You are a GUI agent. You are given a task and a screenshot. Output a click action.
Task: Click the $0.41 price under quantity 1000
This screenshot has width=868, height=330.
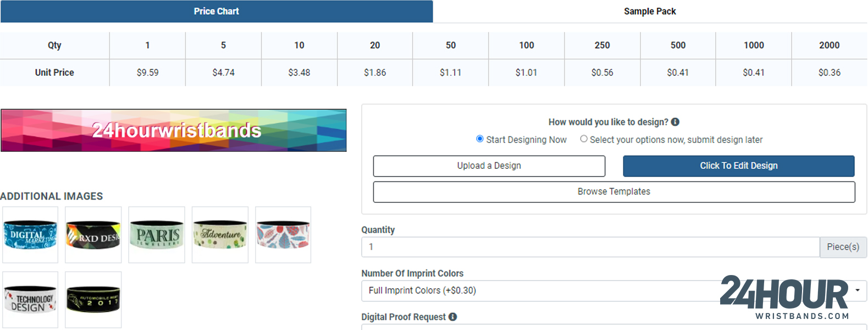click(x=754, y=73)
